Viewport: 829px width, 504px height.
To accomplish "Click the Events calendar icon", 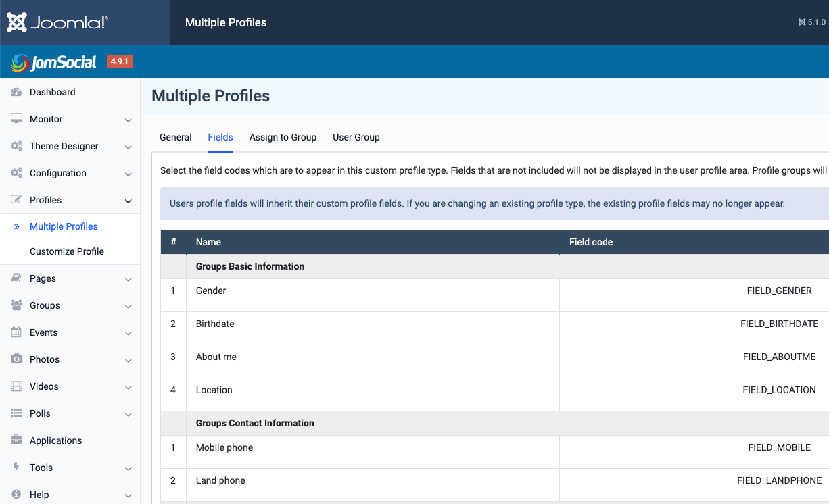I will [17, 332].
